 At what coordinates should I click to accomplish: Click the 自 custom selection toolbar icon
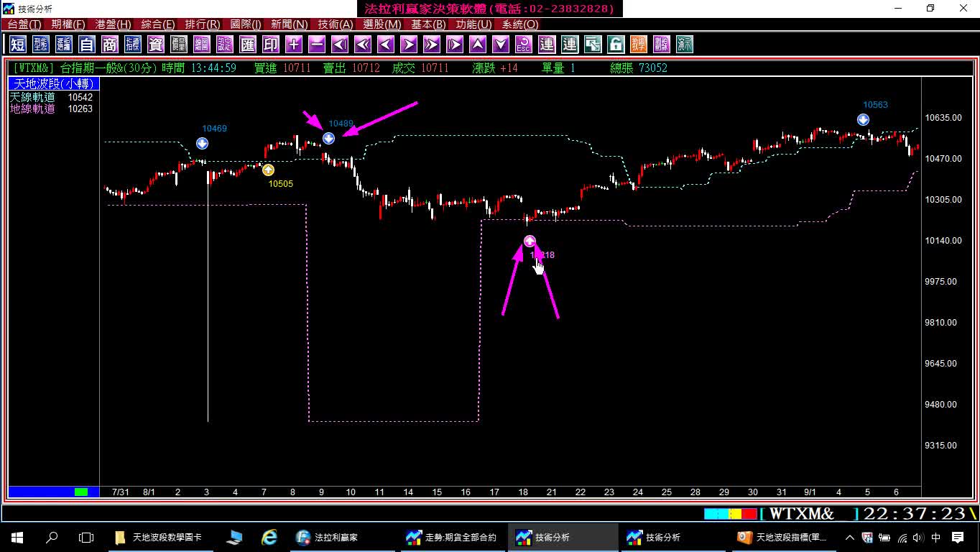point(87,45)
